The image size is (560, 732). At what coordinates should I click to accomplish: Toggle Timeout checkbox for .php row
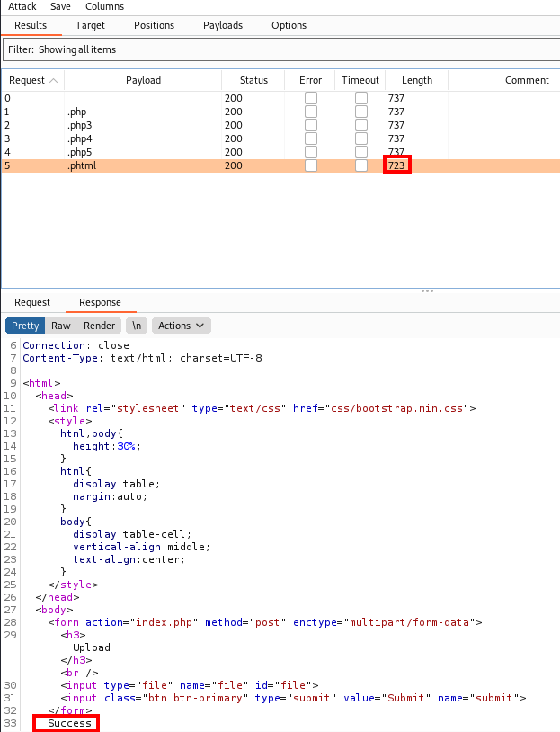(x=361, y=112)
